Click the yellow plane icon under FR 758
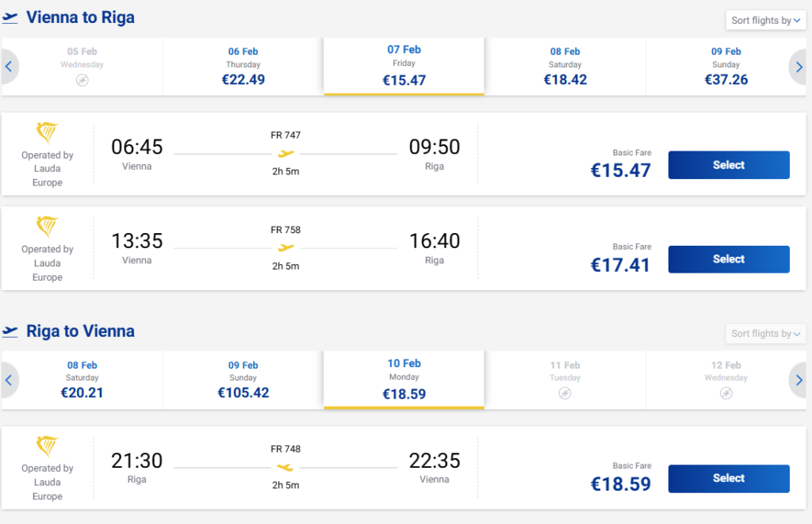812x524 pixels. 285,248
